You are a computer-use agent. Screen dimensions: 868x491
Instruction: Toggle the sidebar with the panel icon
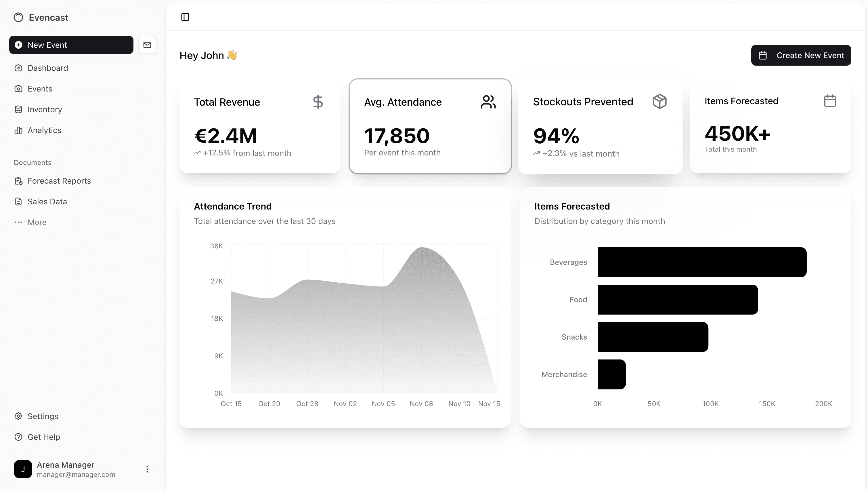point(186,16)
